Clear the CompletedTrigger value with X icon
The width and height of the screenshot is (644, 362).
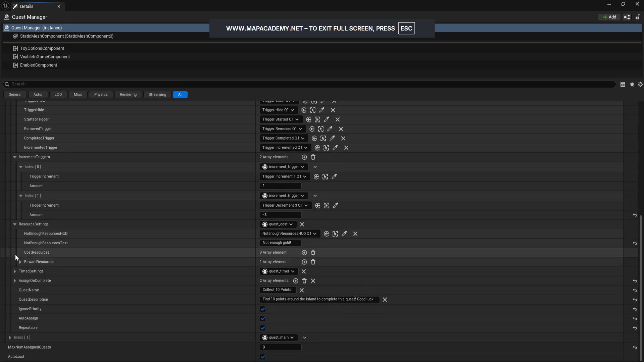tap(343, 138)
